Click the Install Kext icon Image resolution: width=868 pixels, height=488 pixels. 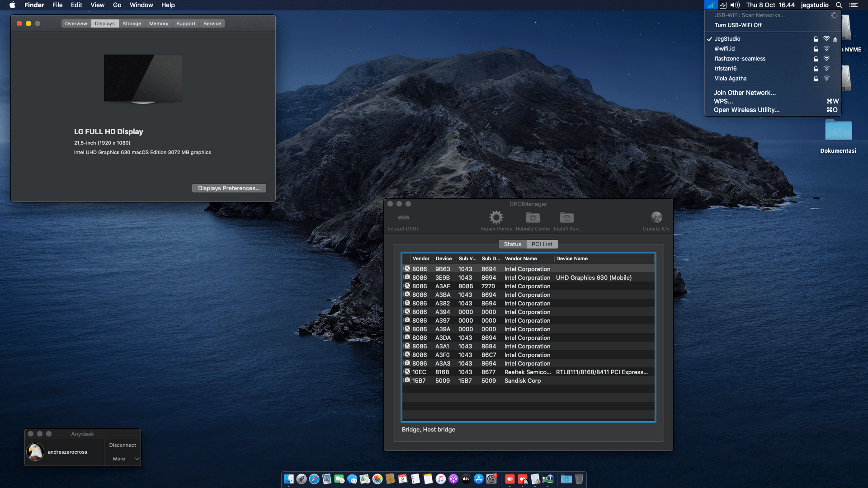pyautogui.click(x=566, y=218)
